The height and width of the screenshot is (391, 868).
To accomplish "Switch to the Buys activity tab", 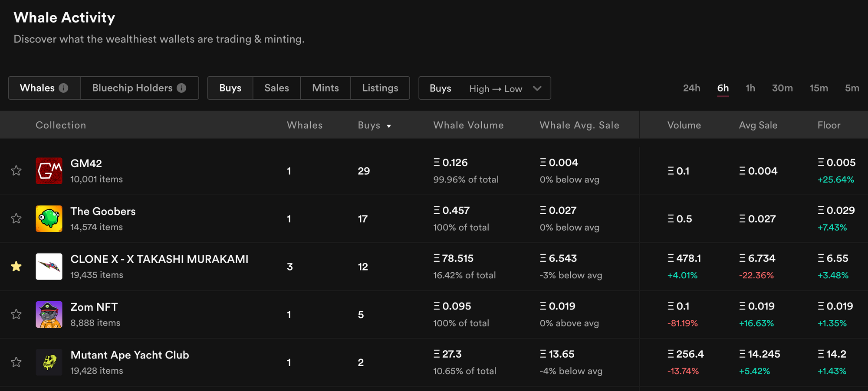I will [230, 88].
